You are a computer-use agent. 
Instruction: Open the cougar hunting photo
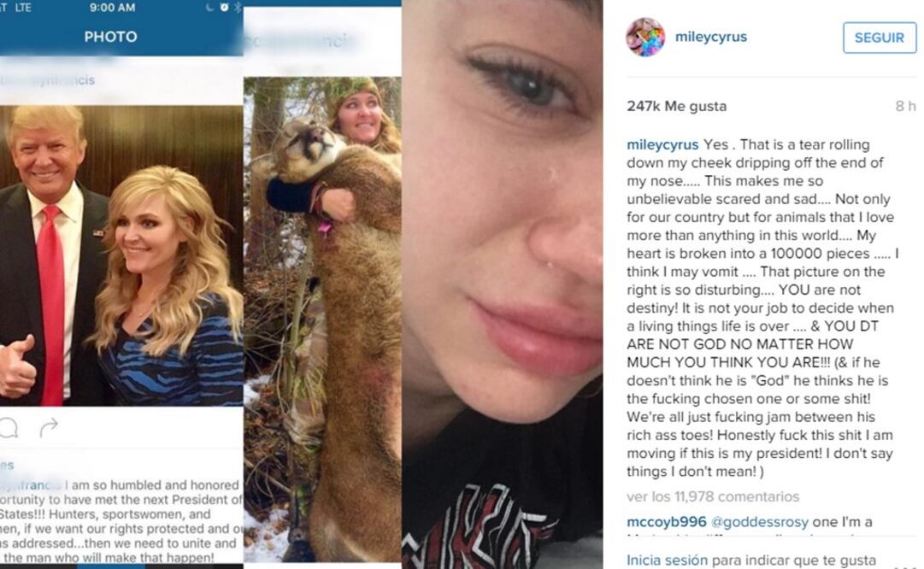(x=322, y=320)
